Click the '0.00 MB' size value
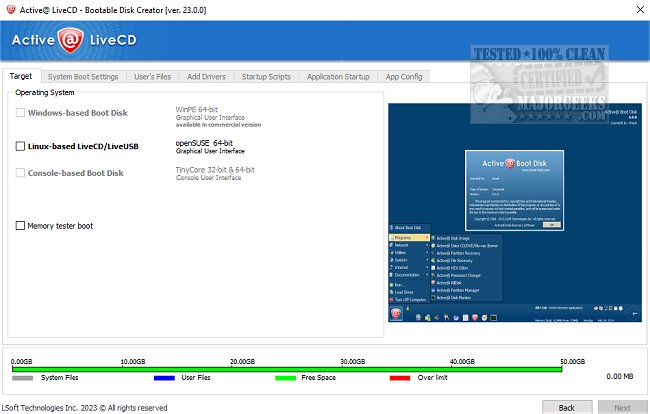 [620, 376]
